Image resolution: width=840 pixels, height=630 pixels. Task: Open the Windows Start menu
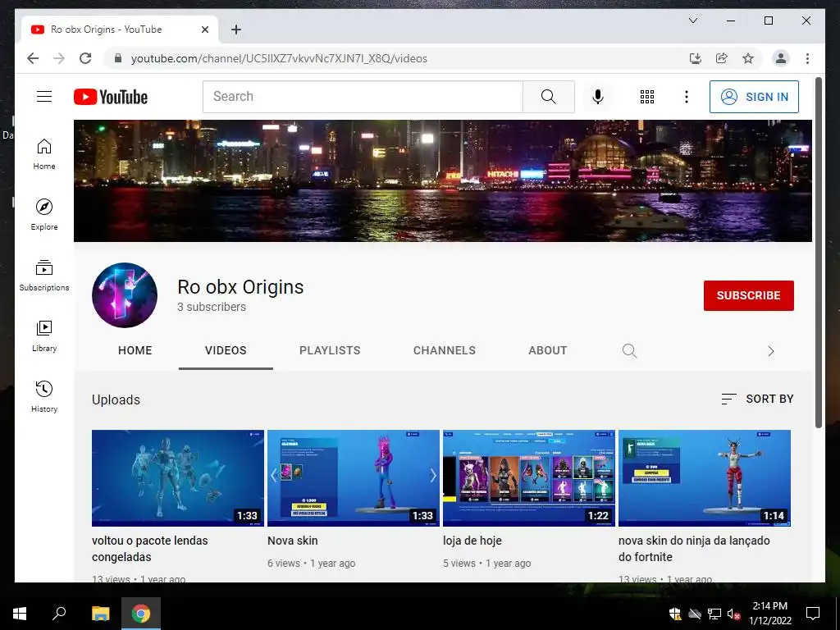coord(20,614)
